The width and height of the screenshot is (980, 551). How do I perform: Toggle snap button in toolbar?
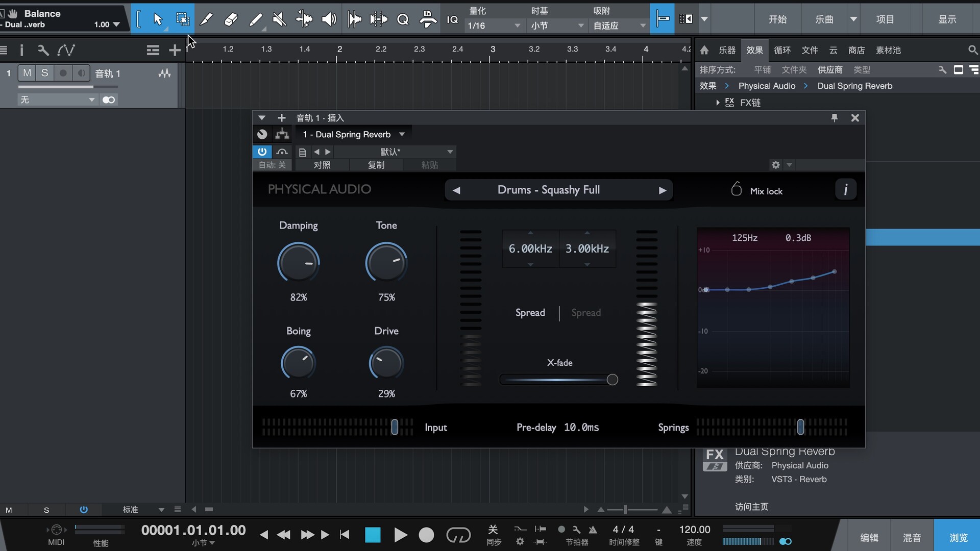click(x=663, y=19)
